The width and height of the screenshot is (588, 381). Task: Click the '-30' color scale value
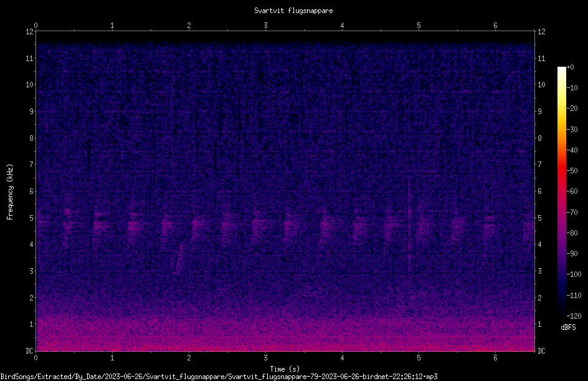tap(572, 130)
